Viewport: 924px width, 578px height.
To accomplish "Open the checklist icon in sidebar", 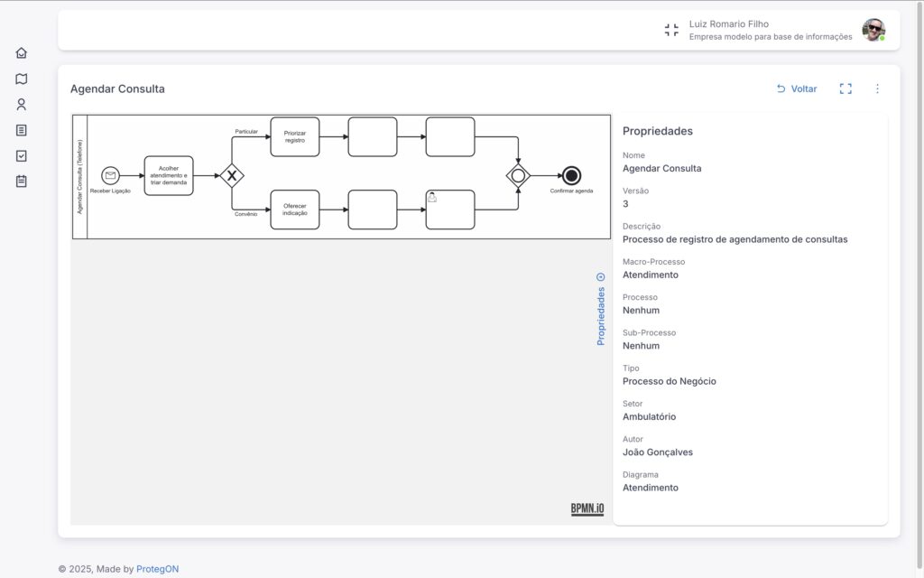I will 22,155.
